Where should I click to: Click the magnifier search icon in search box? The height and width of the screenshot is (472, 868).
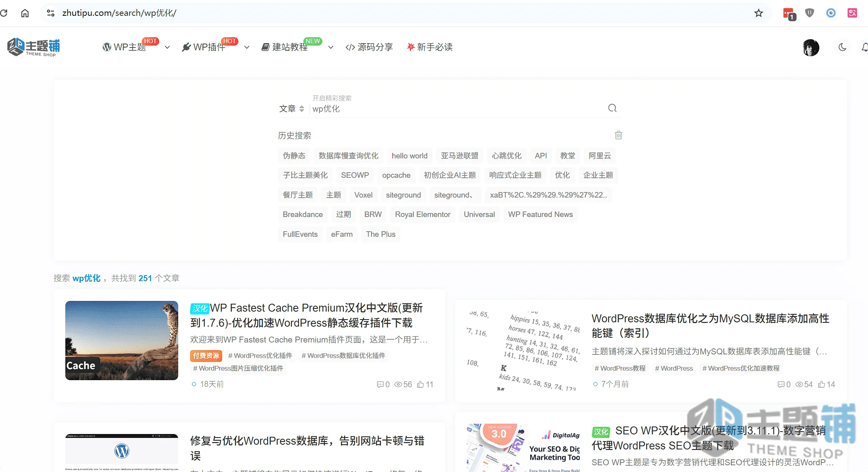[x=612, y=108]
